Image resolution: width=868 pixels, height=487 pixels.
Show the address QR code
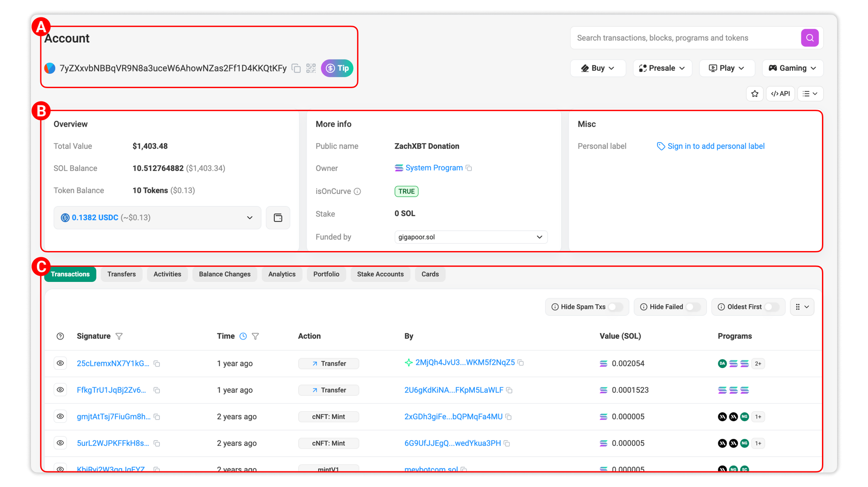click(311, 69)
